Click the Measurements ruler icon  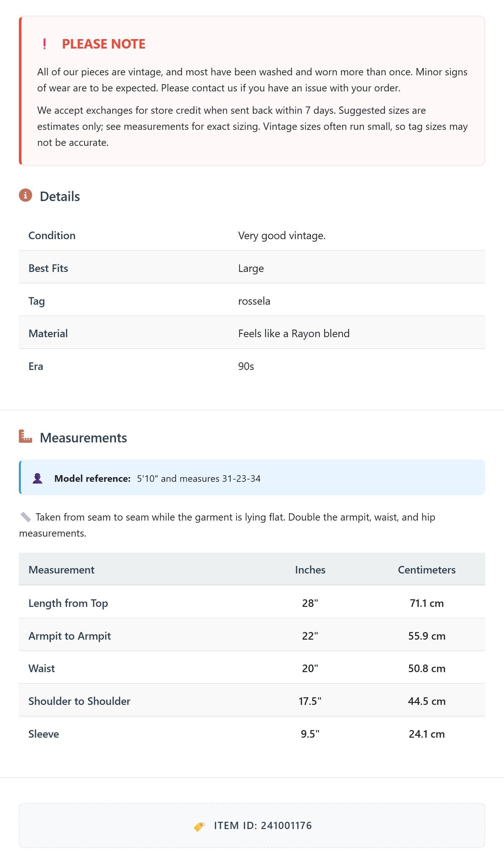point(25,437)
